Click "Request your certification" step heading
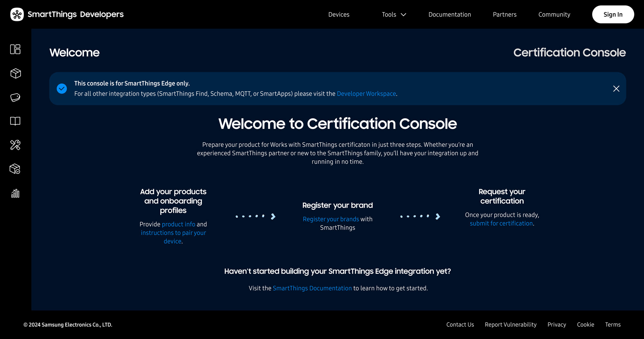 (x=502, y=196)
